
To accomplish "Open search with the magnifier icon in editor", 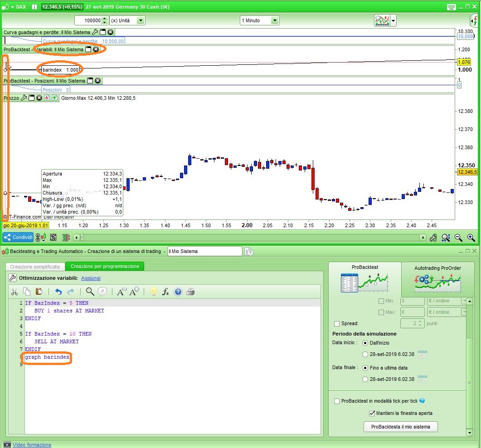I will click(x=90, y=292).
